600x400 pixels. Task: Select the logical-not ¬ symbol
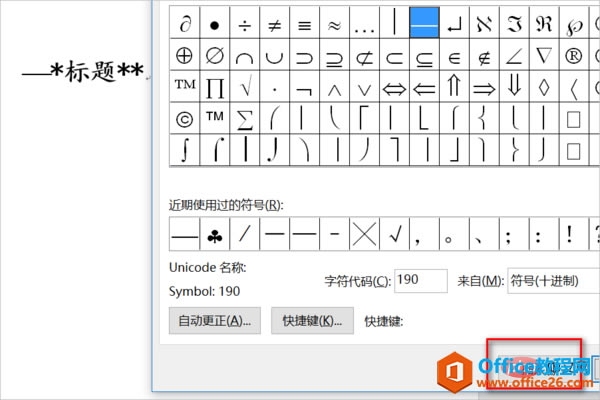[304, 86]
